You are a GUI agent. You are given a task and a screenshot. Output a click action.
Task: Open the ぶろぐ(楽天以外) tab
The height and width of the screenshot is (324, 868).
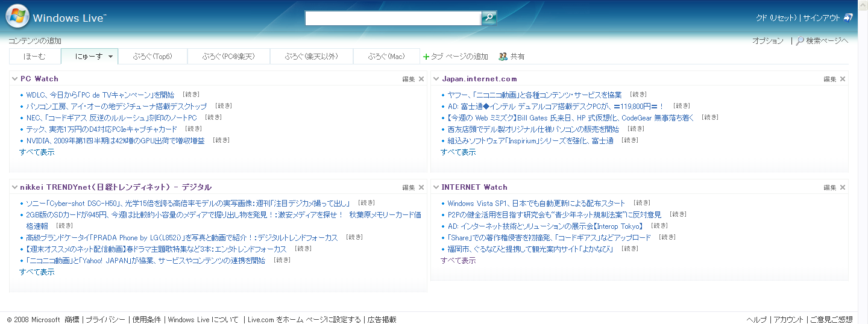coord(311,57)
